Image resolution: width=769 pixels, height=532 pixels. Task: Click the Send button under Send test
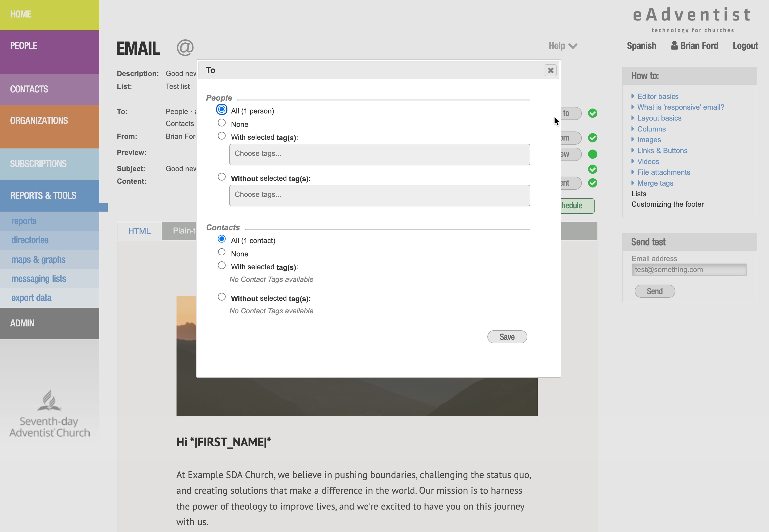pyautogui.click(x=654, y=291)
